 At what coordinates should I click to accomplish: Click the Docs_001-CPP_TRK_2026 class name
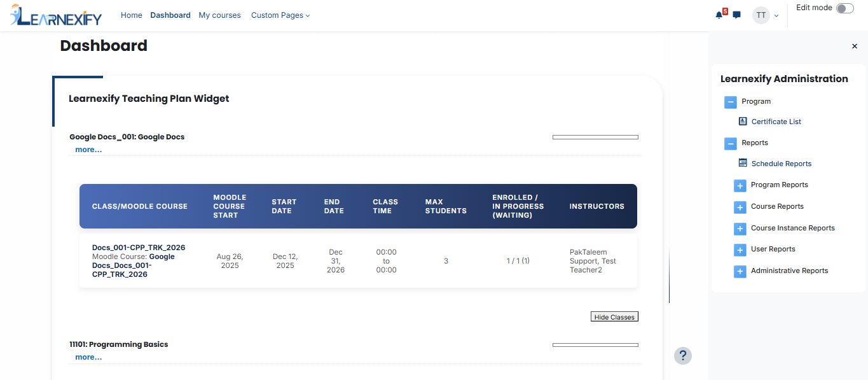point(139,248)
